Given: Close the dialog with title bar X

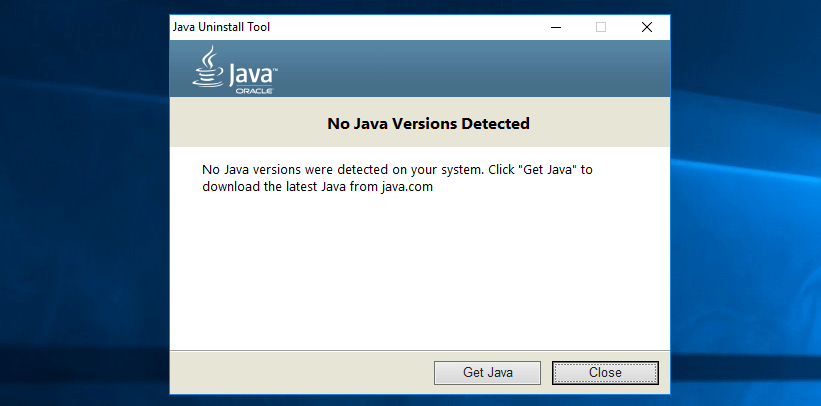Looking at the screenshot, I should [x=646, y=27].
